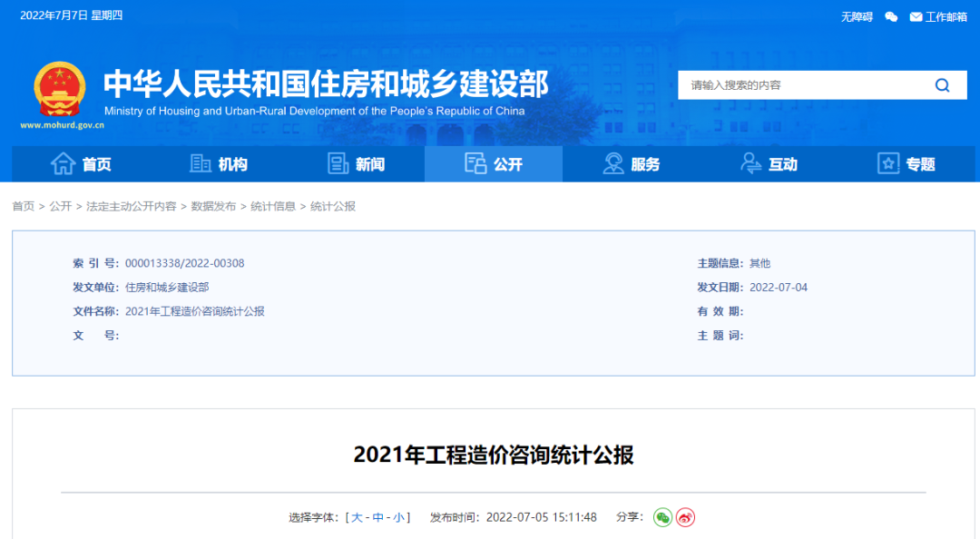Click the 专题 star icon
This screenshot has height=539, width=980.
887,164
